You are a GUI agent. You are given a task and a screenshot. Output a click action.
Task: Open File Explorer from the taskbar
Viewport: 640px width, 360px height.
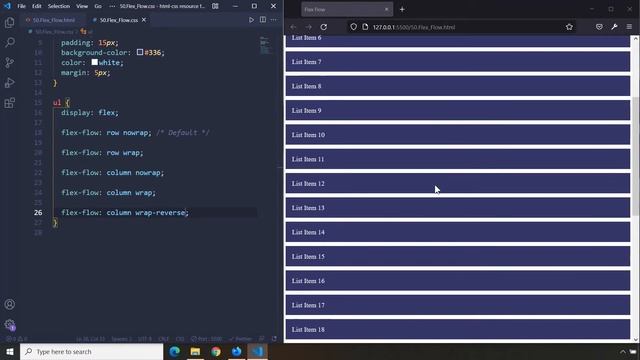click(195, 351)
